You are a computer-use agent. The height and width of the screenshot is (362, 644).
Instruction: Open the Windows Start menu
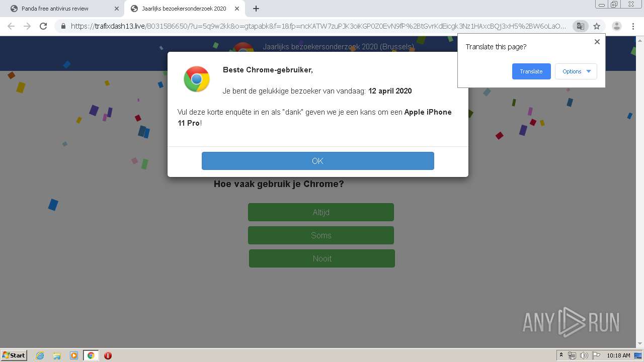pyautogui.click(x=14, y=355)
